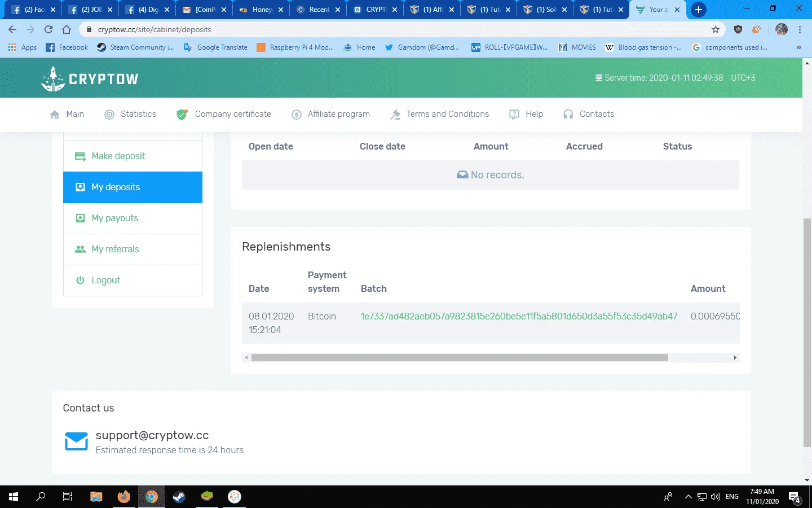The height and width of the screenshot is (508, 812).
Task: Switch to the CoinPot browser tab
Action: tap(205, 10)
